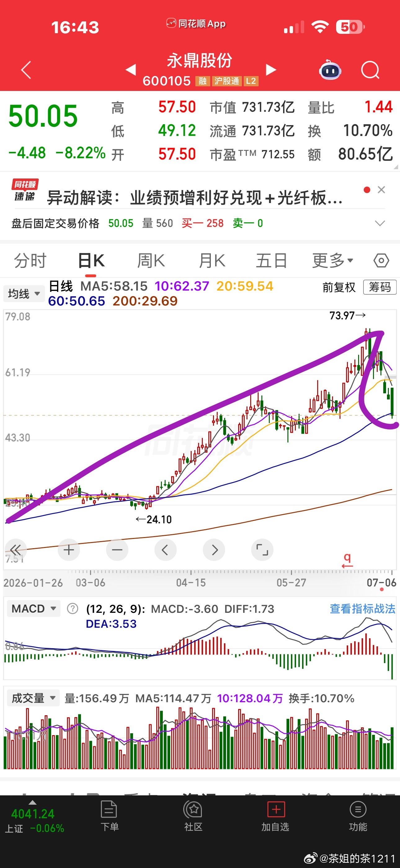400x868 pixels.
Task: Tap the 24.10 low price label
Action: point(153,519)
